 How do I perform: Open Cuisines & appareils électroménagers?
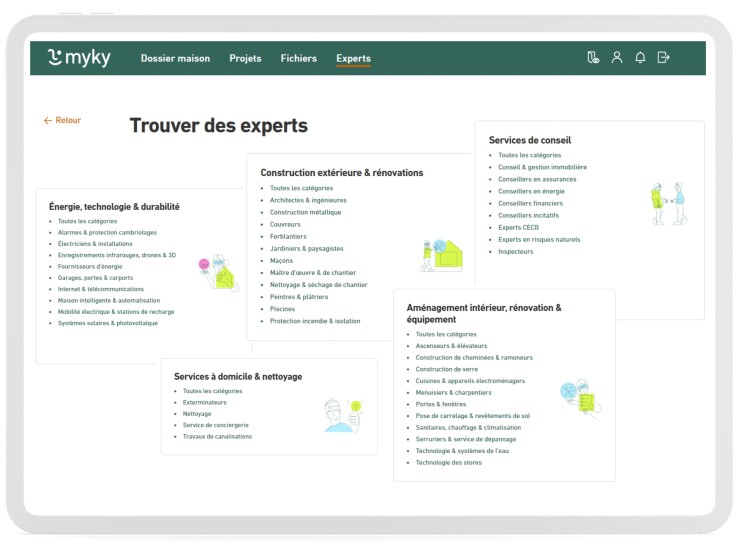pos(470,381)
